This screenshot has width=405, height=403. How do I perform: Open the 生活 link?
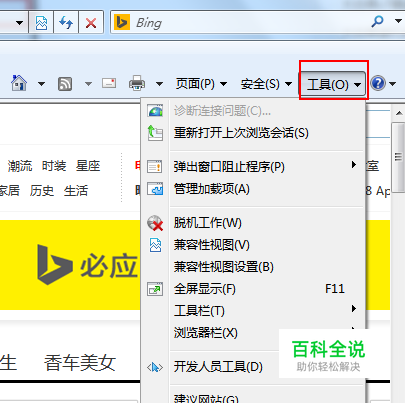pos(76,190)
